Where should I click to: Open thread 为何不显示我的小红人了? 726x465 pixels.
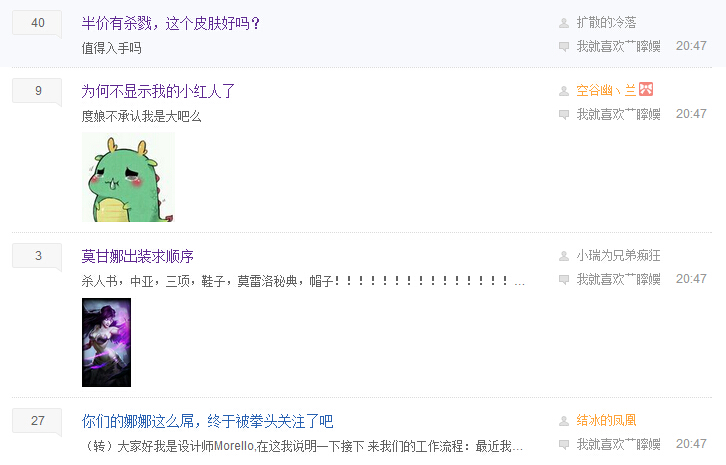point(158,91)
